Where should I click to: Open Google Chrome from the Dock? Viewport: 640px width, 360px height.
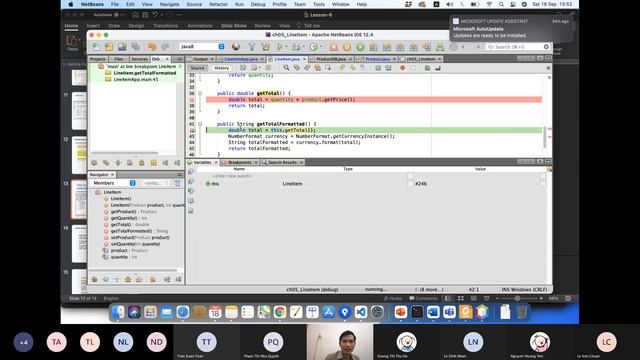tap(280, 312)
